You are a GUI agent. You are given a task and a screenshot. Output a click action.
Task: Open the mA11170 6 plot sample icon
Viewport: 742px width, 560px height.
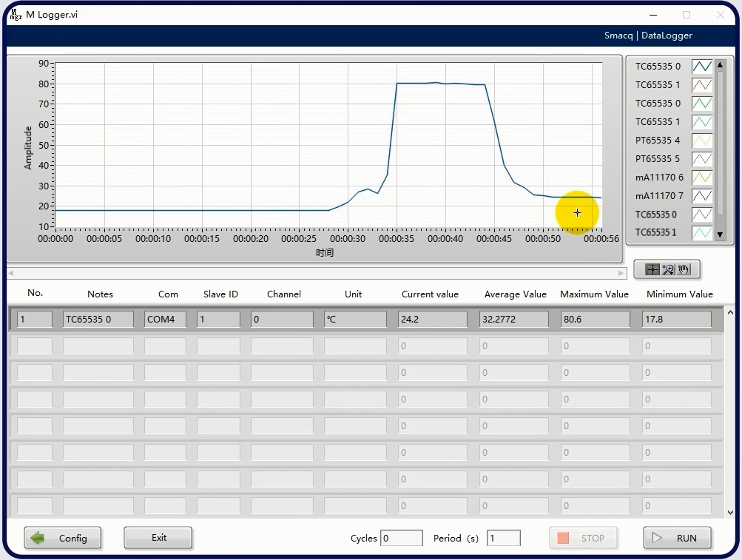[x=702, y=177]
